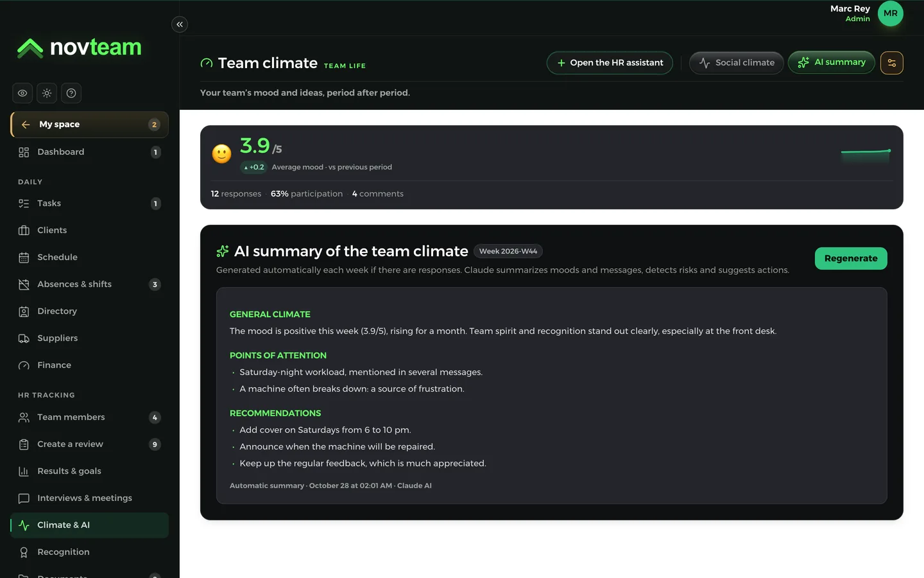The height and width of the screenshot is (578, 924).
Task: Click the My space badge 2
Action: (x=154, y=125)
